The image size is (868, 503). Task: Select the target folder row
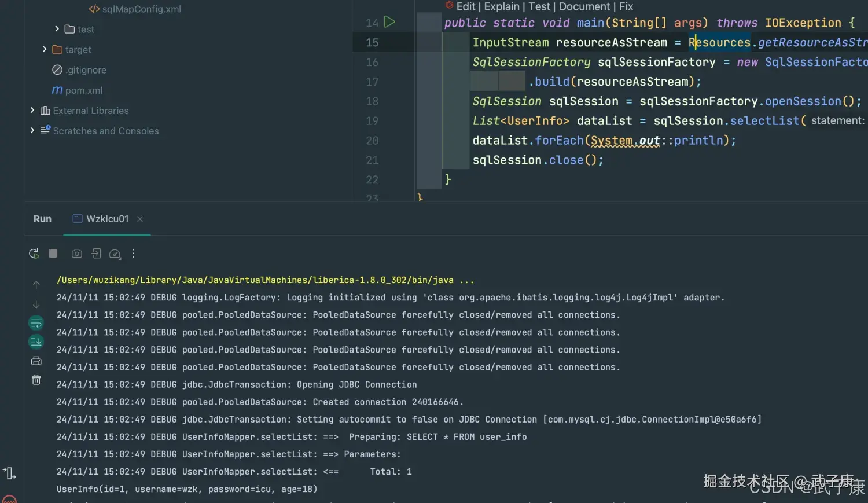(x=72, y=49)
